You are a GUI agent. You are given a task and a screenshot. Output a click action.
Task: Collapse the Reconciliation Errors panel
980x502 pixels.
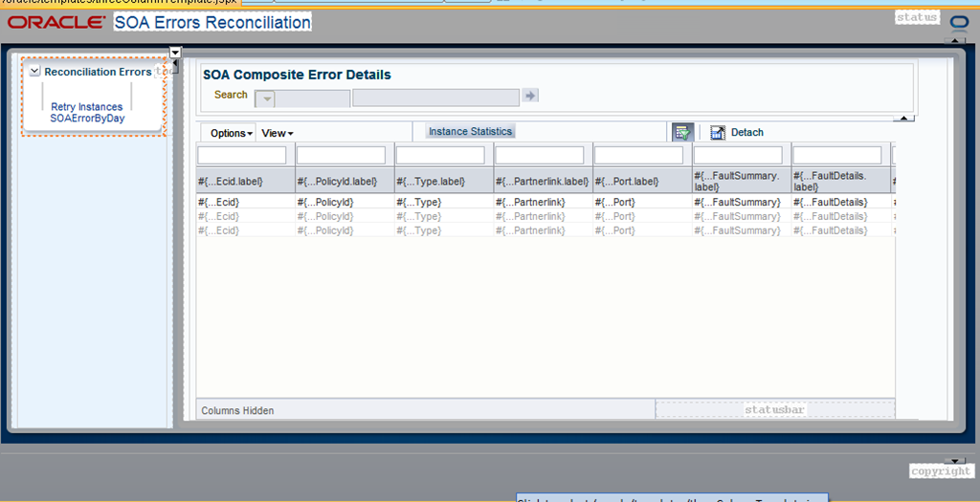tap(35, 72)
